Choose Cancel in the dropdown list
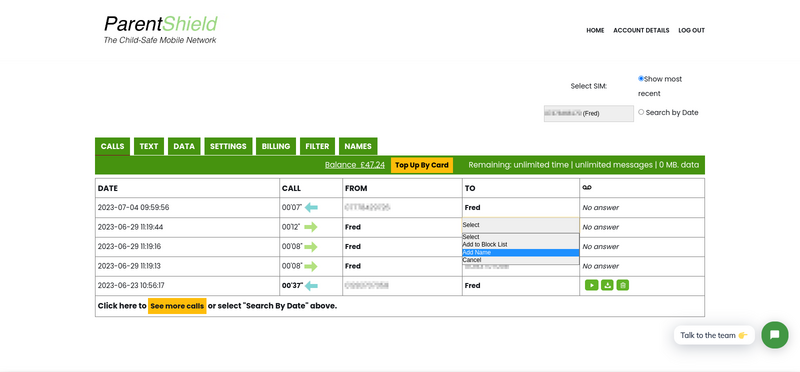The width and height of the screenshot is (800, 372). click(x=520, y=260)
